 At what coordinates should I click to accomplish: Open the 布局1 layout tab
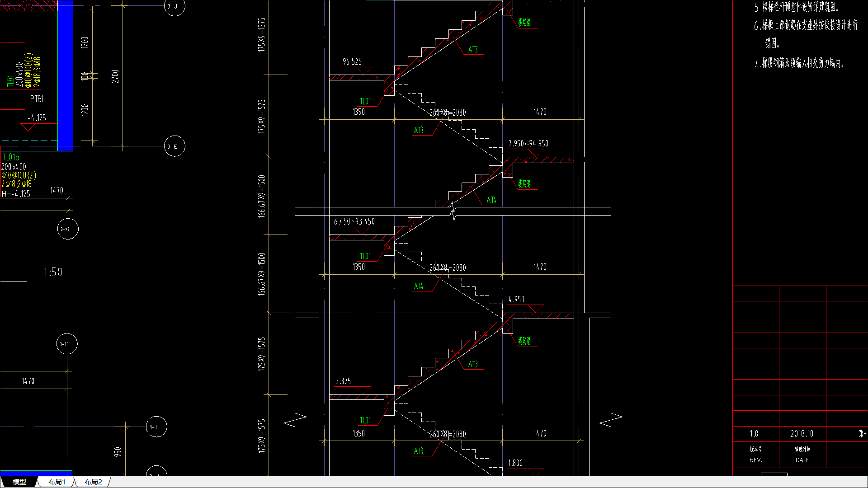(57, 482)
